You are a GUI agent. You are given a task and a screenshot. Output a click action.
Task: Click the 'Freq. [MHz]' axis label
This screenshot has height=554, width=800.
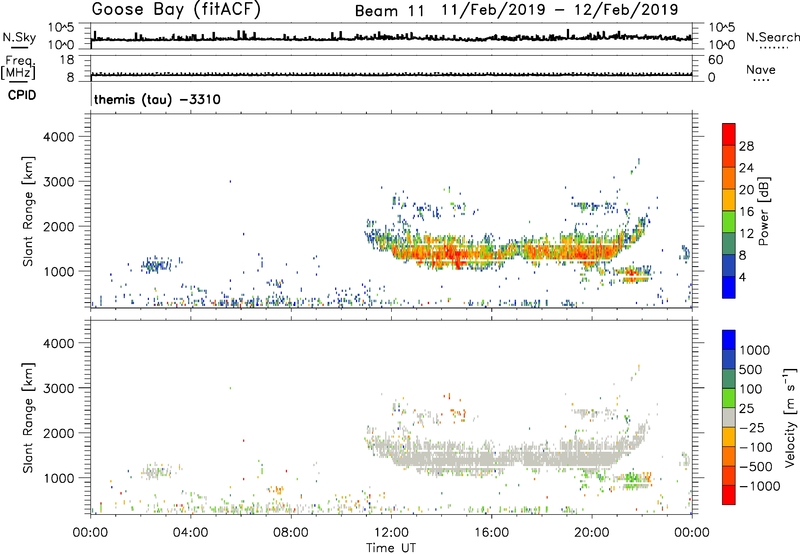tap(19, 67)
